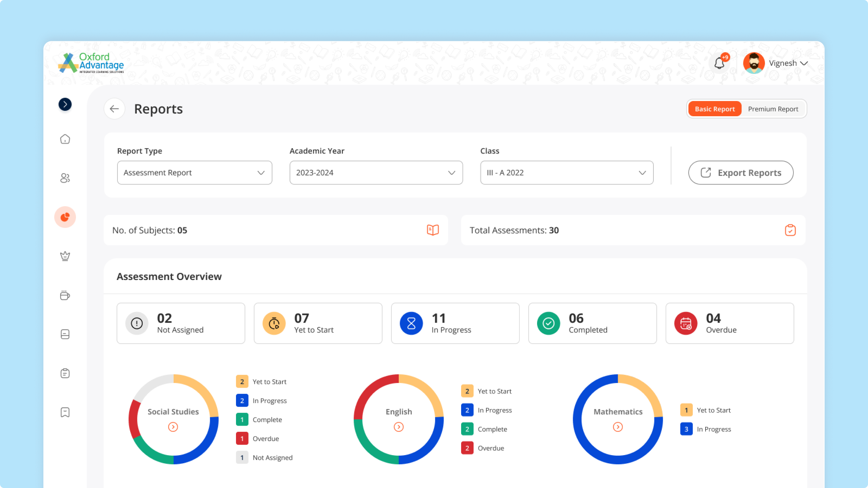The height and width of the screenshot is (488, 868).
Task: Click the Export Reports button
Action: [741, 172]
